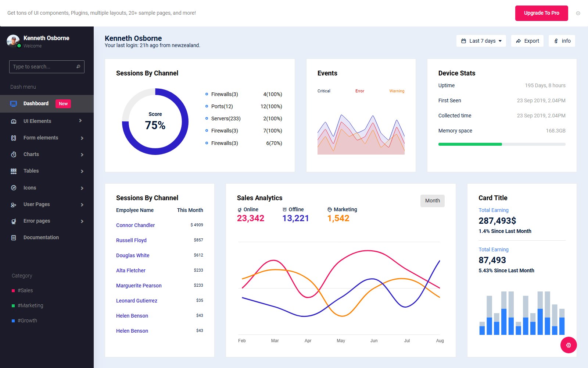Click the User Pages person icon

tap(14, 205)
